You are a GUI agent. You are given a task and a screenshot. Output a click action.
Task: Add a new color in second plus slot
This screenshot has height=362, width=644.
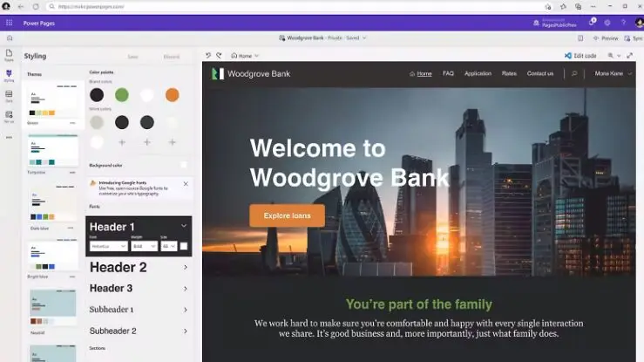coord(147,142)
